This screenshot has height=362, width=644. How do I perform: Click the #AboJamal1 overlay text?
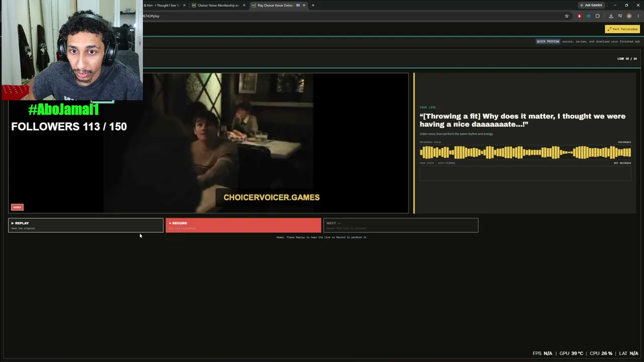(63, 110)
